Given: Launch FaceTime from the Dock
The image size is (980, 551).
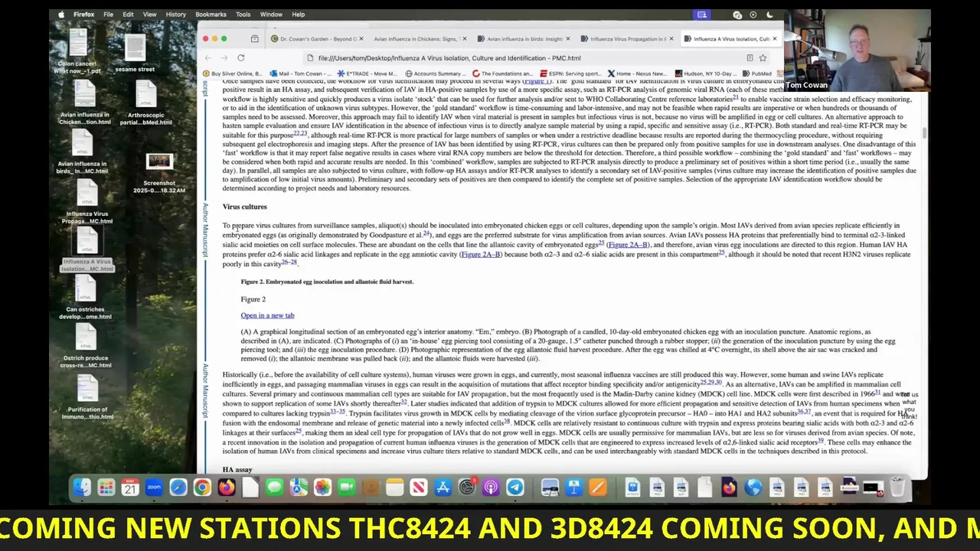Looking at the screenshot, I should tap(347, 487).
